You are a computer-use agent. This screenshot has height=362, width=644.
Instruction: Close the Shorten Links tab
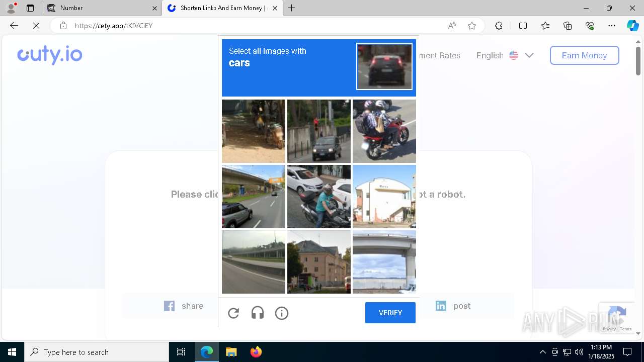pyautogui.click(x=274, y=8)
